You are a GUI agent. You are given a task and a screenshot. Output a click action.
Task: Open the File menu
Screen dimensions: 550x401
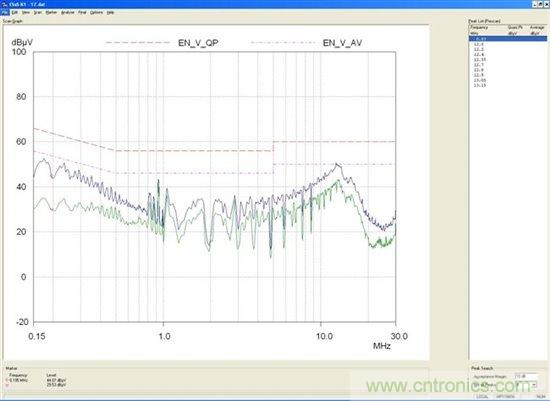5,12
